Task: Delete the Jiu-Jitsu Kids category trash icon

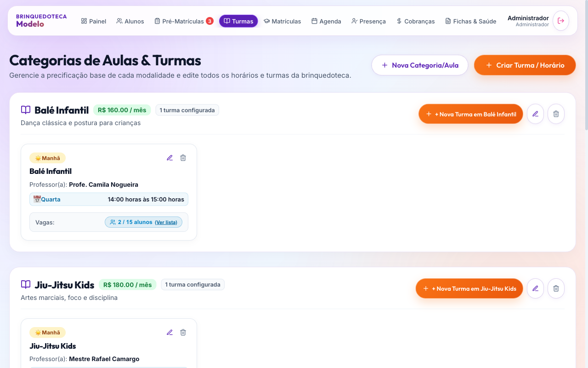Action: coord(556,288)
